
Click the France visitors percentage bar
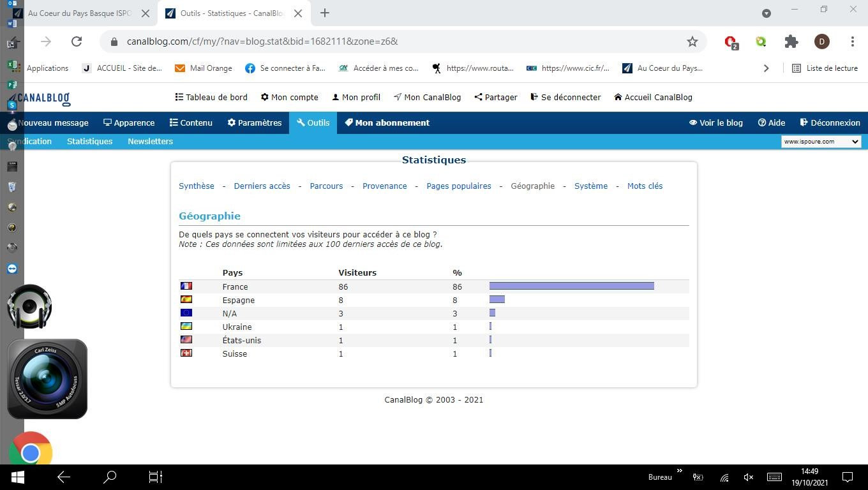tap(572, 286)
